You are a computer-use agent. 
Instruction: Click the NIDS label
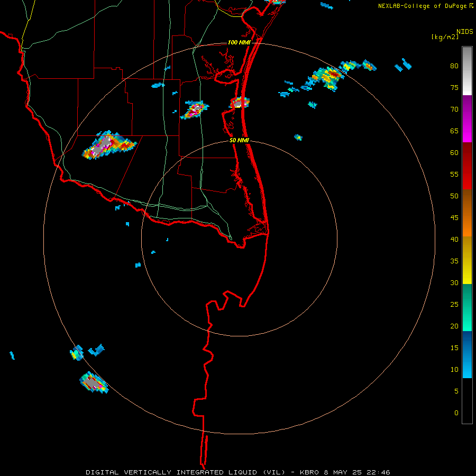(465, 32)
